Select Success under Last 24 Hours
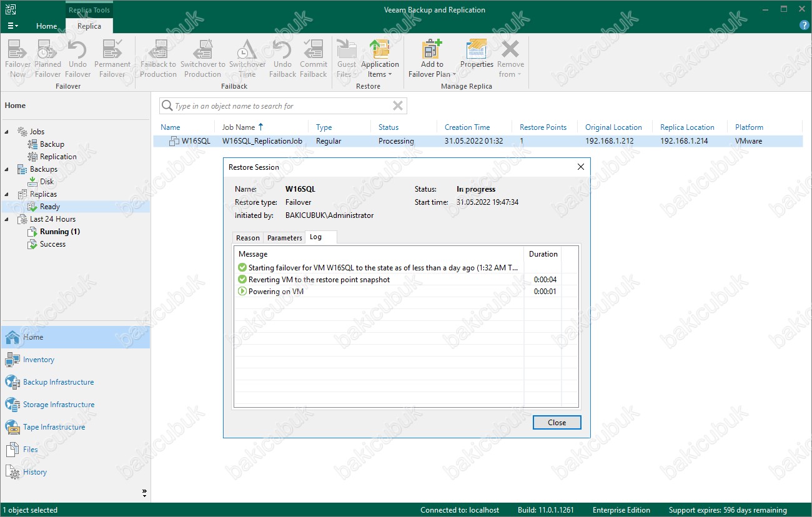The height and width of the screenshot is (517, 812). 52,244
